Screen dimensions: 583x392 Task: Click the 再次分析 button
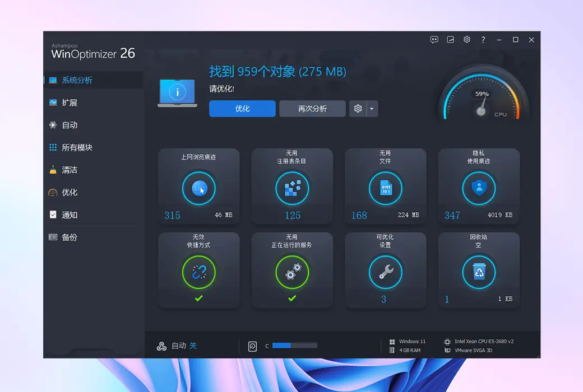[312, 109]
